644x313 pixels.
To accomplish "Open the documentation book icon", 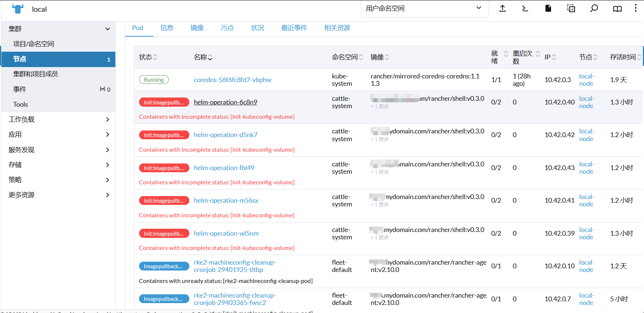I will point(617,9).
